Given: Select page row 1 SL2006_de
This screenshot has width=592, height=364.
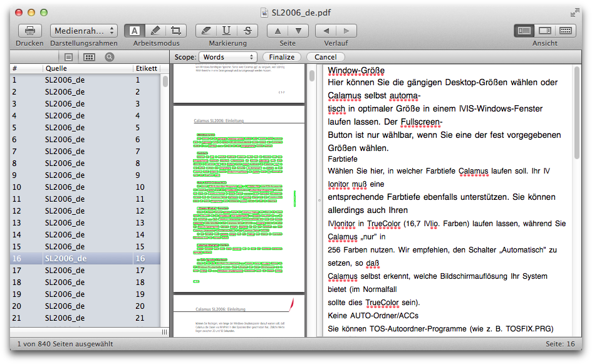Looking at the screenshot, I should pyautogui.click(x=85, y=80).
